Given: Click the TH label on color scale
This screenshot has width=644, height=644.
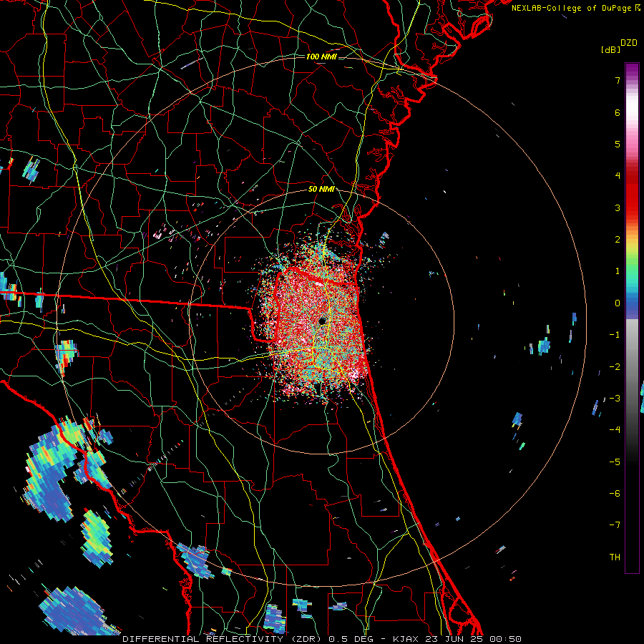Looking at the screenshot, I should 615,557.
